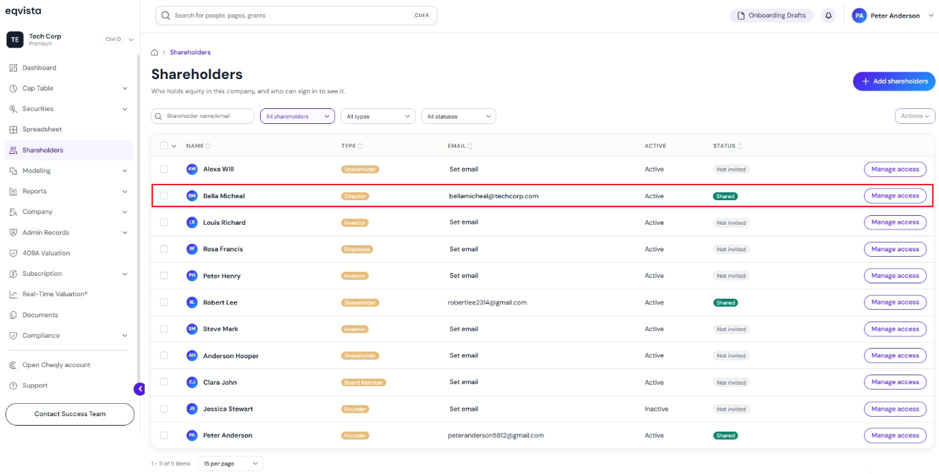Click Alexa Will's AW avatar
939x474 pixels.
(192, 169)
